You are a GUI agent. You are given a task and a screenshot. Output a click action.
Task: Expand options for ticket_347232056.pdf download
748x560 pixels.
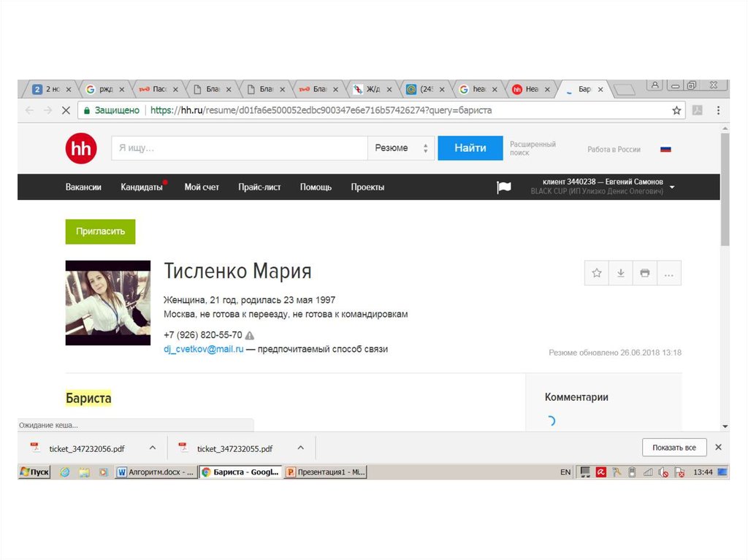click(153, 448)
